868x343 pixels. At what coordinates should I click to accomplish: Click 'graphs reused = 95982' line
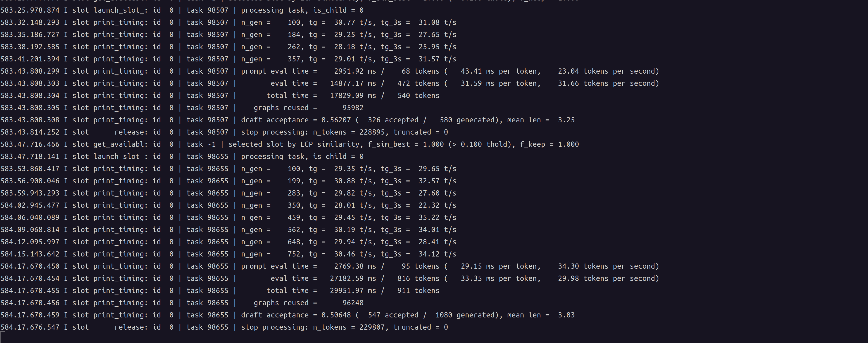click(308, 108)
